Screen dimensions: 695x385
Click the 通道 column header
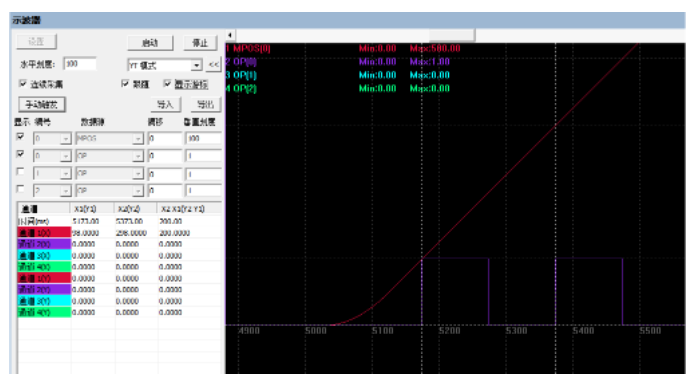44,209
